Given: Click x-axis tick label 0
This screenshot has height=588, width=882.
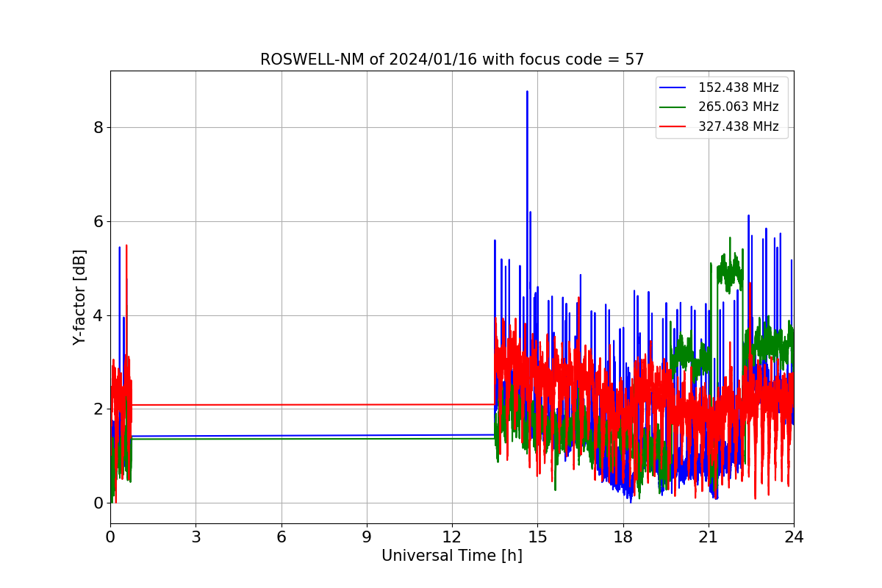Looking at the screenshot, I should pos(110,537).
